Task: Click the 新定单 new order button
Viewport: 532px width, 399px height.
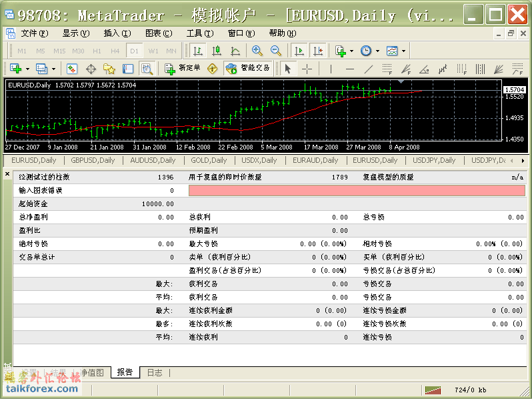Action: (183, 69)
